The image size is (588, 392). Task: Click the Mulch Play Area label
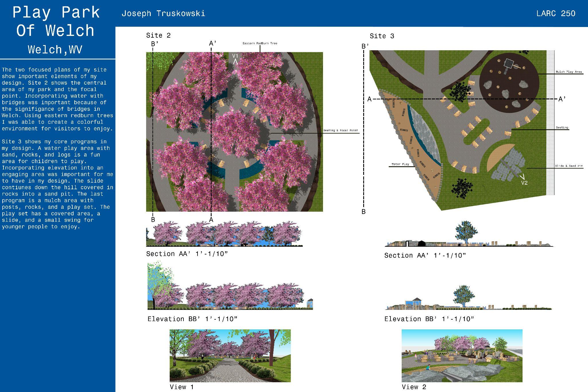point(568,72)
